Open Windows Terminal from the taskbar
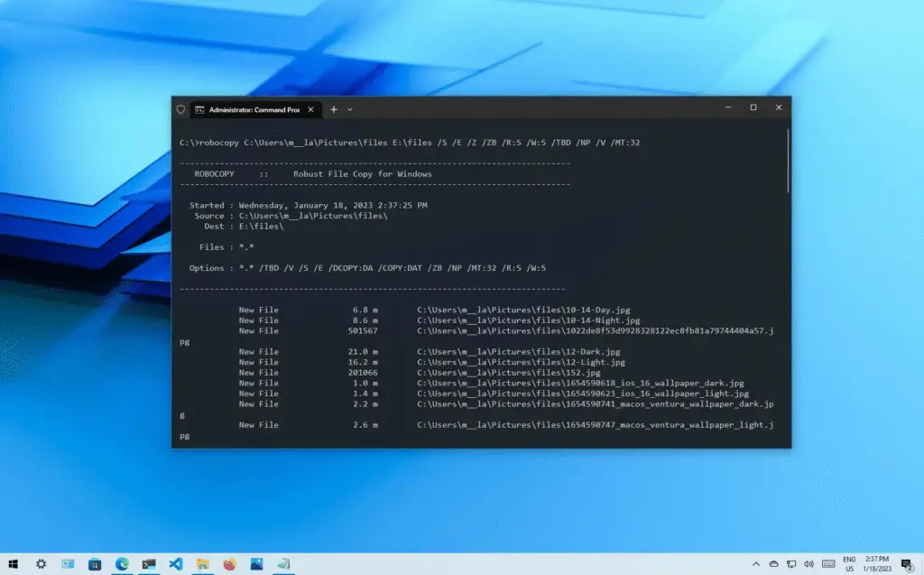 [147, 564]
